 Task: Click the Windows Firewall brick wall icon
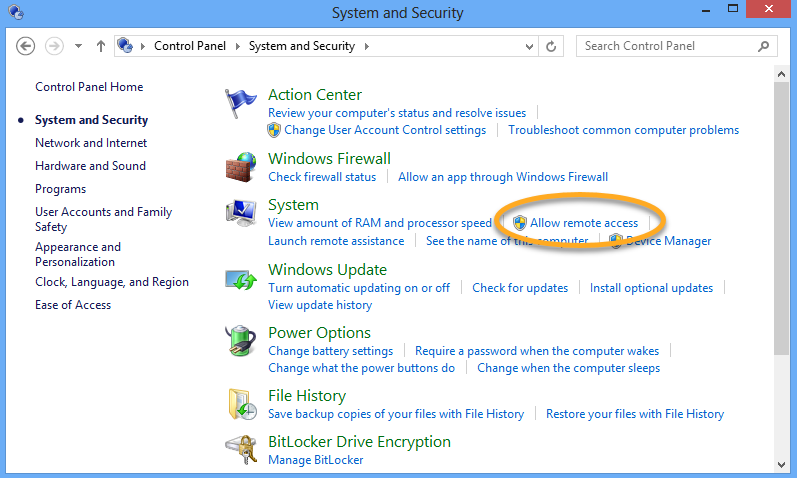coord(241,166)
